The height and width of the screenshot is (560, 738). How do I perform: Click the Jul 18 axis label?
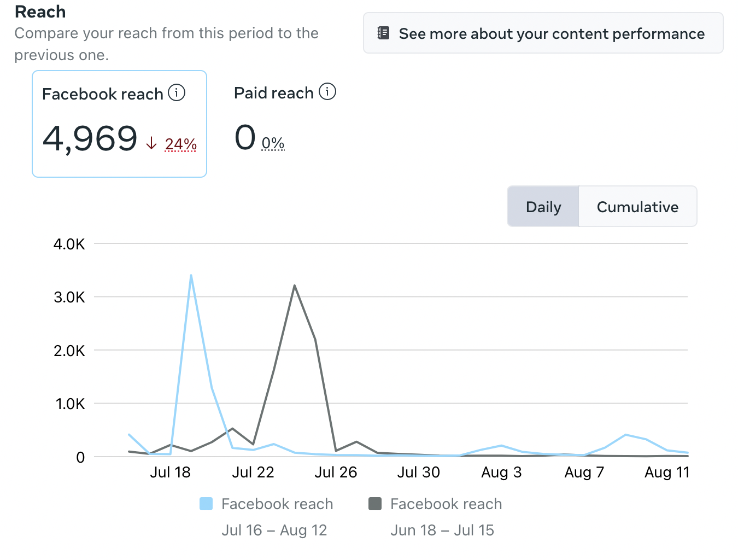click(x=170, y=472)
